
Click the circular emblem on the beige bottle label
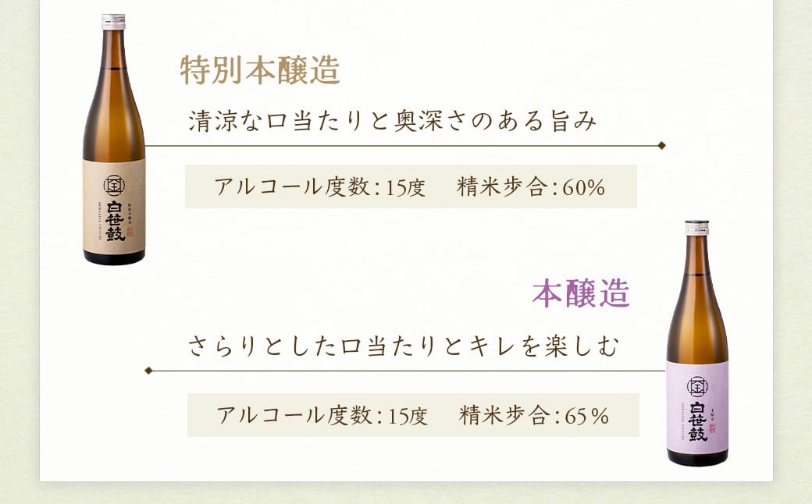pos(114,184)
